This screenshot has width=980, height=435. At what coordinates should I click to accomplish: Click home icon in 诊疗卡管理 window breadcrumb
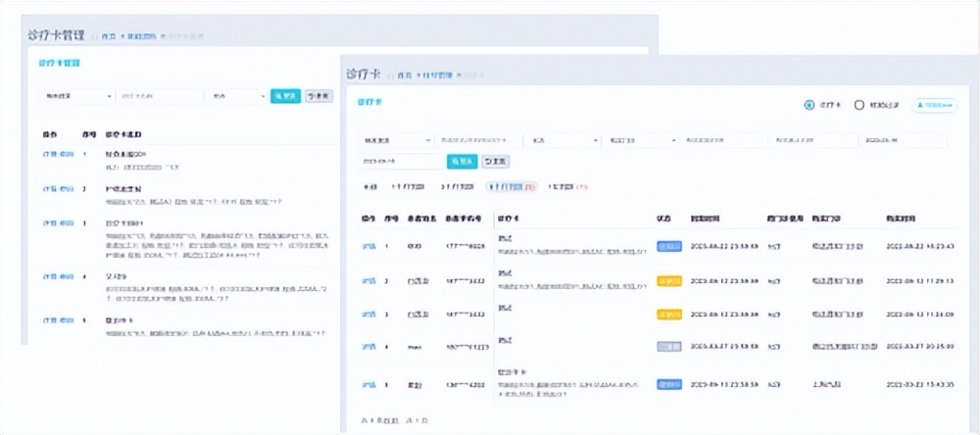(x=95, y=36)
